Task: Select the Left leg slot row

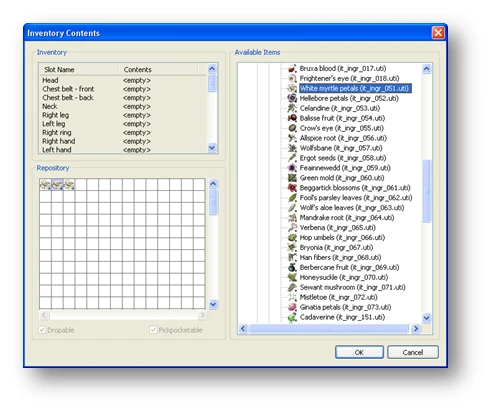Action: pyautogui.click(x=123, y=124)
